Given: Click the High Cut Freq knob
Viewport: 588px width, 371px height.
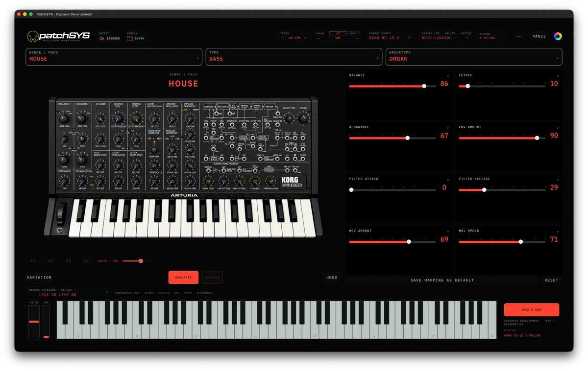Looking at the screenshot, I should coord(239,181).
